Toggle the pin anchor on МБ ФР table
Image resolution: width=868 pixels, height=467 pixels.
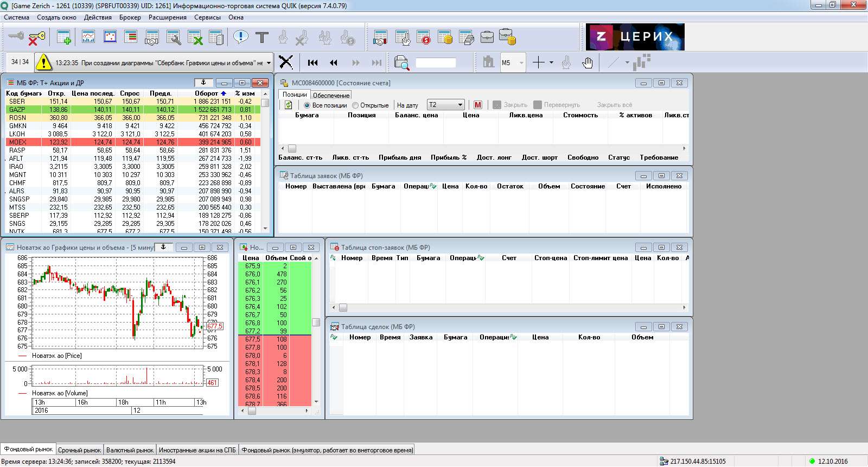click(x=203, y=83)
